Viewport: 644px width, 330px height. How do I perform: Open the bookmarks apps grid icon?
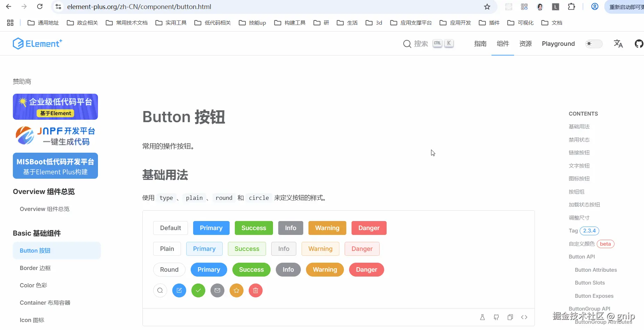[x=10, y=23]
